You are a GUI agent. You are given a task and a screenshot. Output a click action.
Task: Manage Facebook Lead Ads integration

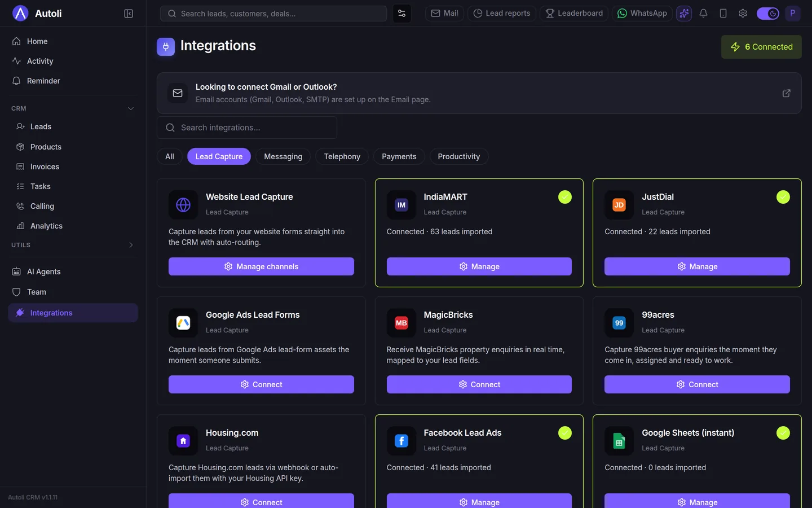pos(479,501)
